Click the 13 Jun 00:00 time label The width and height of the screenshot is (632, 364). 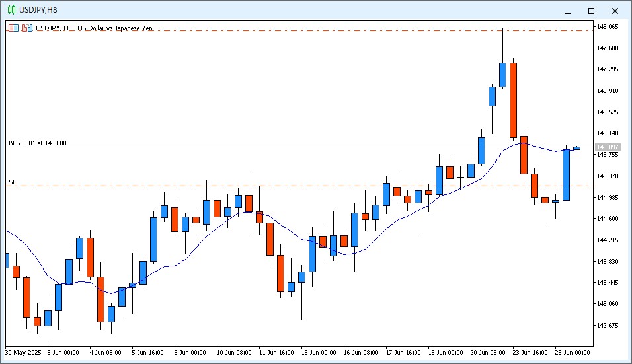pyautogui.click(x=319, y=353)
